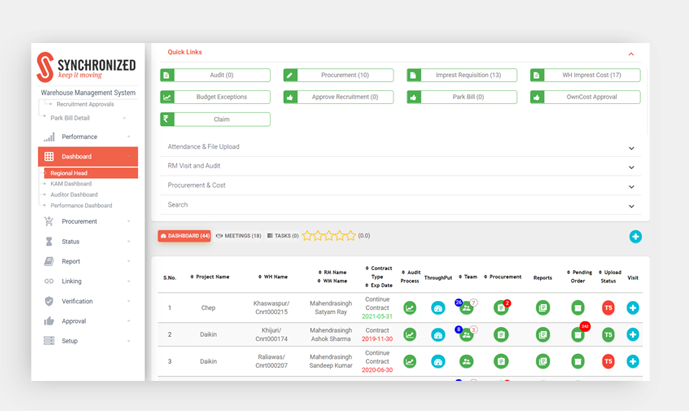Open Audit process chart for Chep row
This screenshot has height=411, width=689.
[x=410, y=308]
